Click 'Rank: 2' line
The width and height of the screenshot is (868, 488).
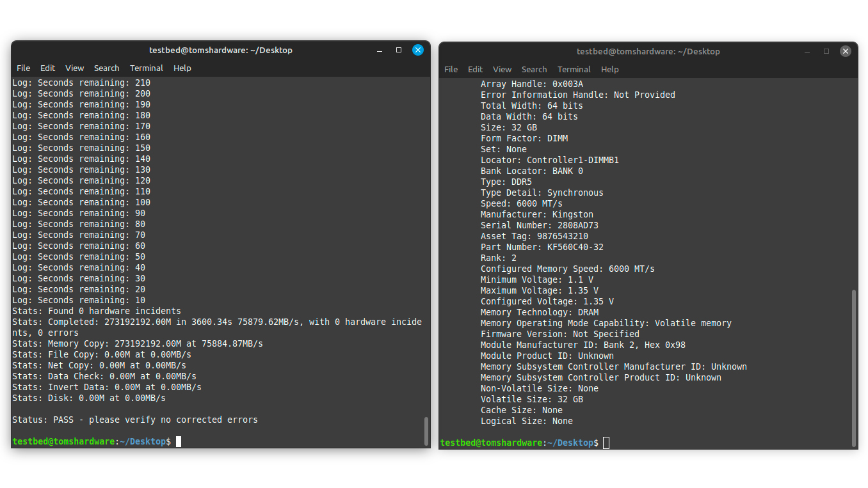[499, 258]
